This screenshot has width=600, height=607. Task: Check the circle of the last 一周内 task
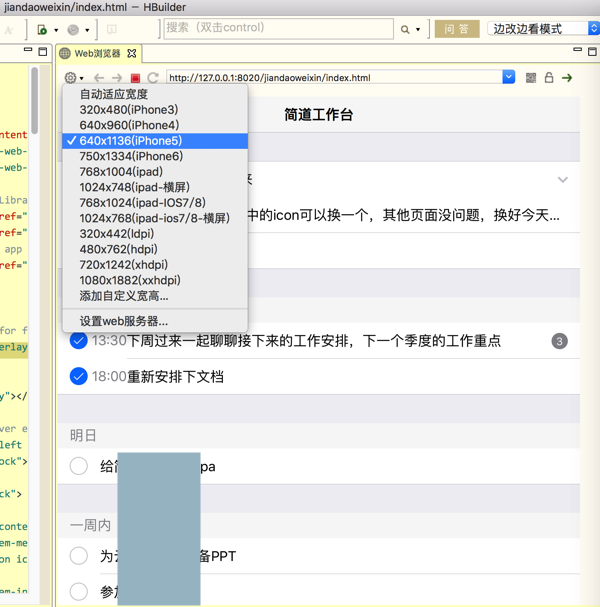[x=79, y=592]
